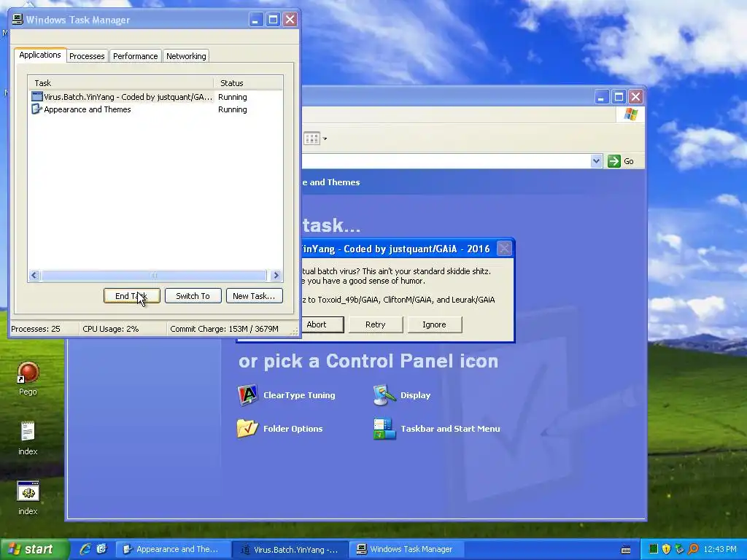Switch to the Performance tab
The width and height of the screenshot is (747, 560).
click(x=135, y=56)
